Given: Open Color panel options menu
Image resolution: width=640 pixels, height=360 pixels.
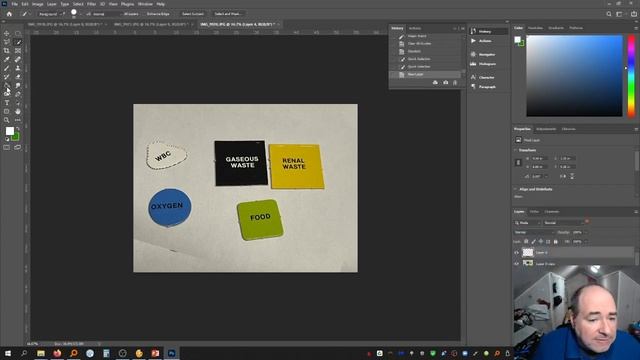Looking at the screenshot, I should pos(636,28).
